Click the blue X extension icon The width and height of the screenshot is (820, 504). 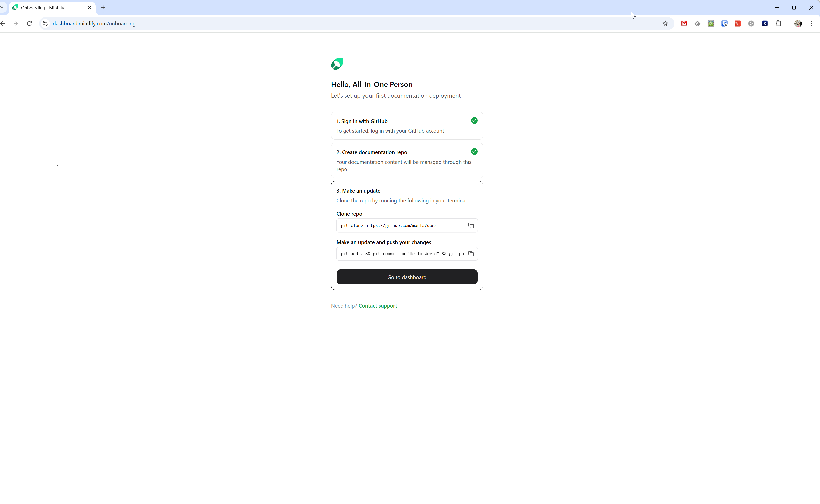click(765, 23)
